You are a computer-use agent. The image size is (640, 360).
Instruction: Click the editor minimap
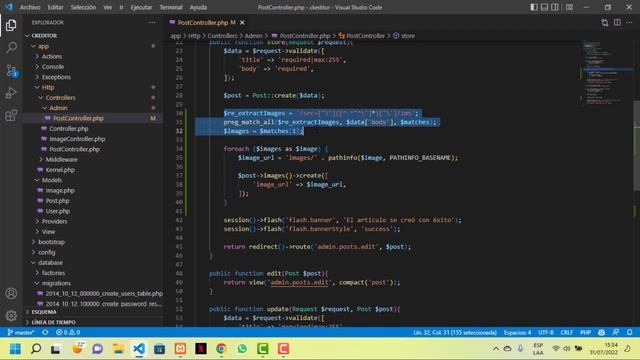pyautogui.click(x=607, y=73)
